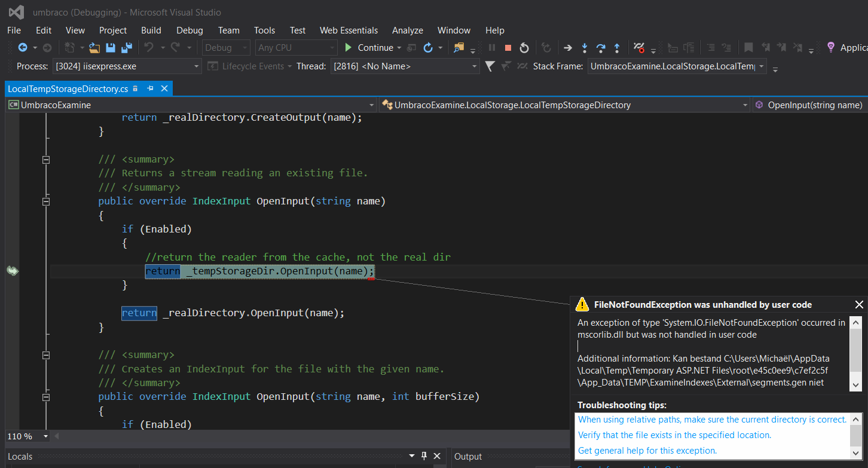Restart the debugging session
This screenshot has height=468, width=868.
click(524, 47)
